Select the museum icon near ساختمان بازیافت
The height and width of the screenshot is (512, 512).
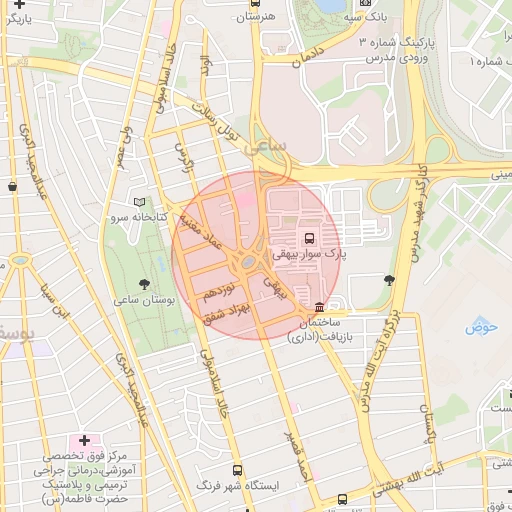[x=319, y=307]
